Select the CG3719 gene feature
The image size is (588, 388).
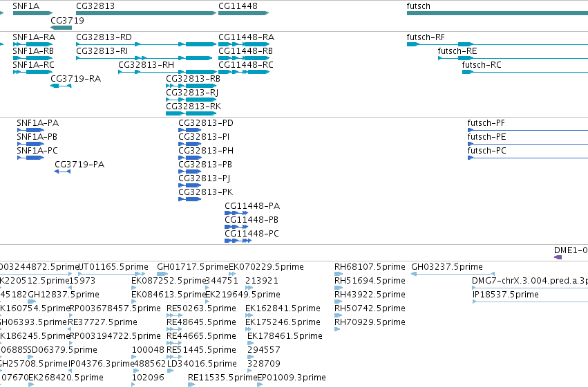pos(61,28)
